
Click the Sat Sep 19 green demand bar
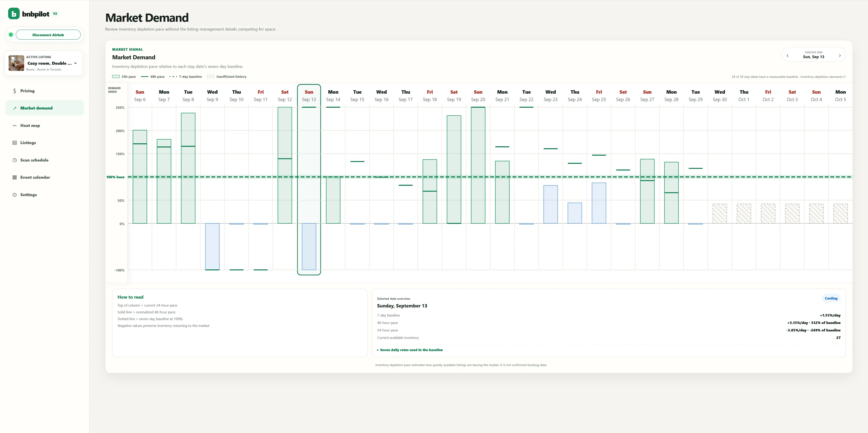tap(454, 169)
